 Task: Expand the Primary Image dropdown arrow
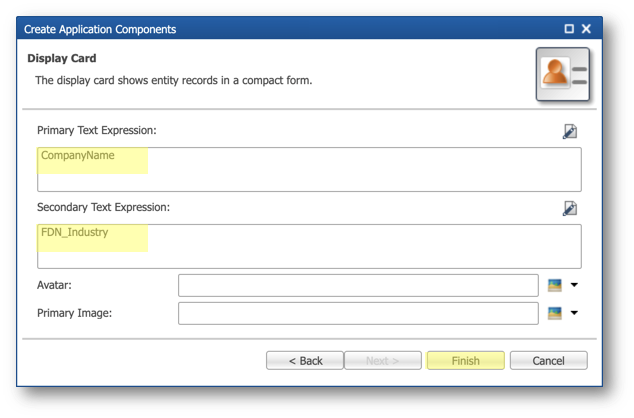coord(574,313)
